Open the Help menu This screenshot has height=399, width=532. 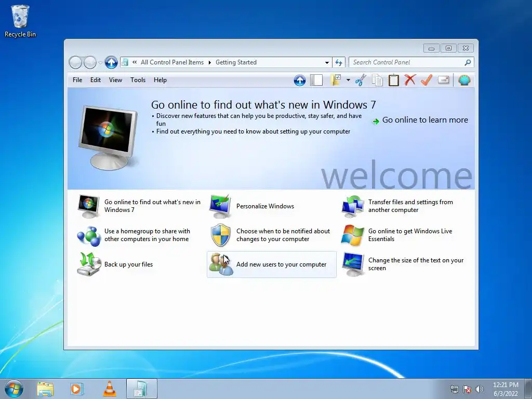[x=160, y=80]
